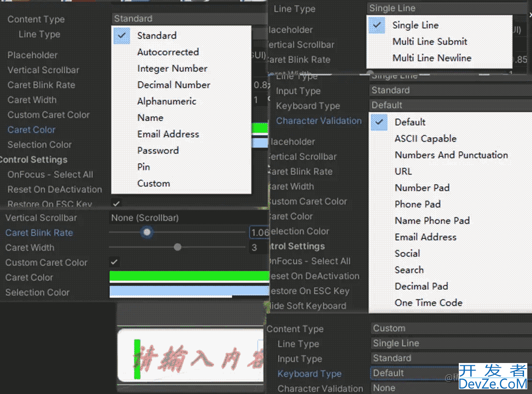532x394 pixels.
Task: Open Character Validation None dropdown
Action: click(x=451, y=388)
